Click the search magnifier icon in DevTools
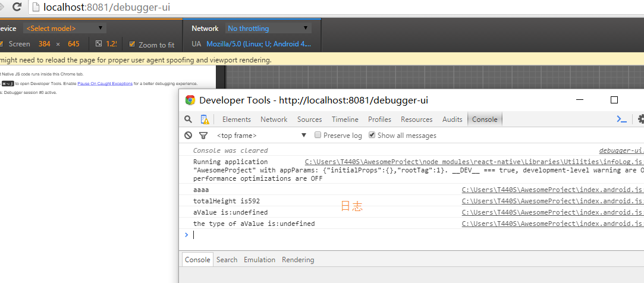 [x=188, y=120]
